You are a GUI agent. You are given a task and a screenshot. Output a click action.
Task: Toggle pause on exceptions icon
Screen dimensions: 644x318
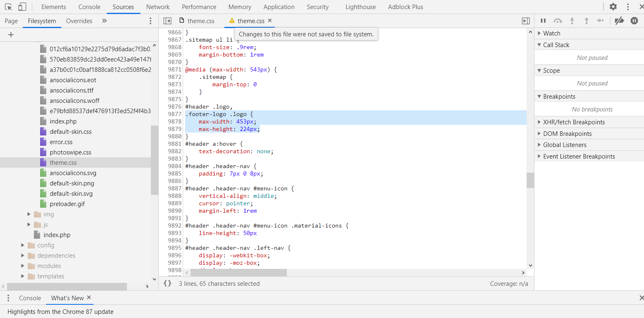[x=634, y=21]
